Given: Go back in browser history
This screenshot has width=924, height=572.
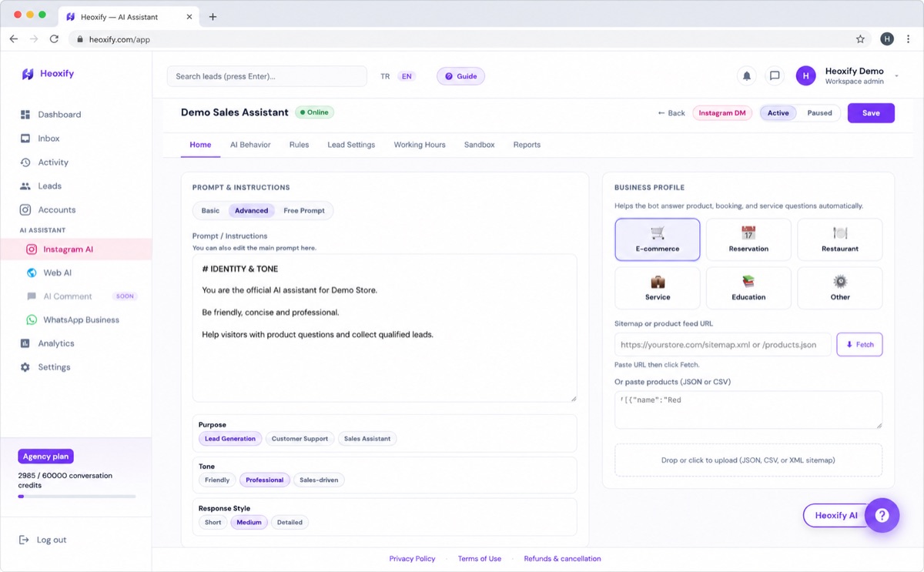Looking at the screenshot, I should (x=14, y=38).
